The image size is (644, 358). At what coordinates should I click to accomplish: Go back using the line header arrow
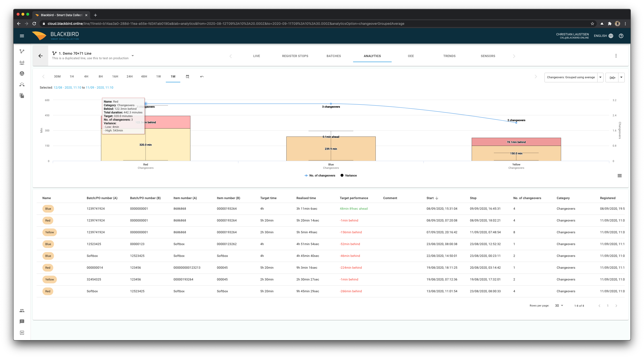(x=40, y=56)
